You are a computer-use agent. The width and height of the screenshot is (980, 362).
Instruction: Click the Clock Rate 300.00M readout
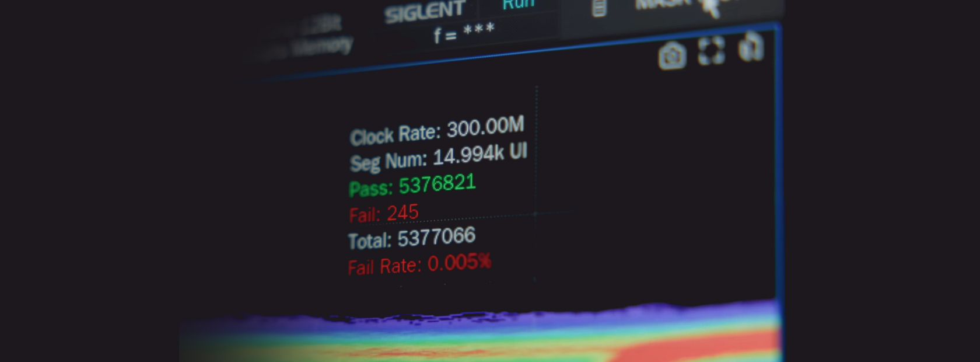437,131
